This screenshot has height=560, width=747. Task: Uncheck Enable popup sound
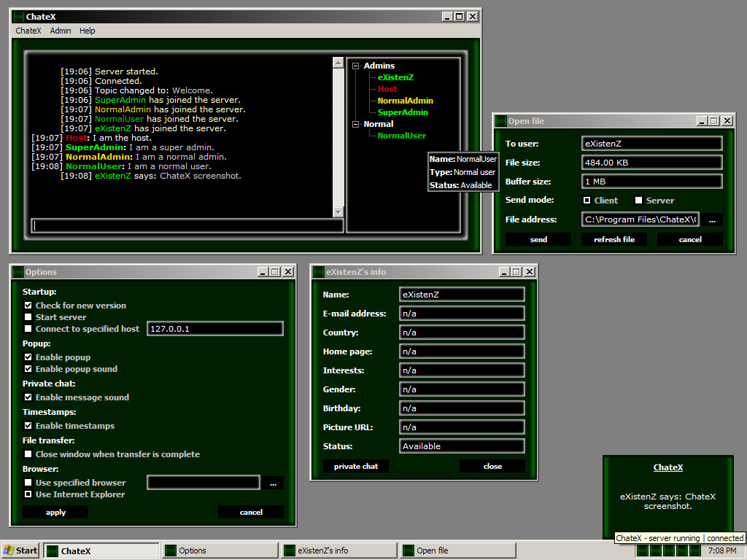pos(28,369)
